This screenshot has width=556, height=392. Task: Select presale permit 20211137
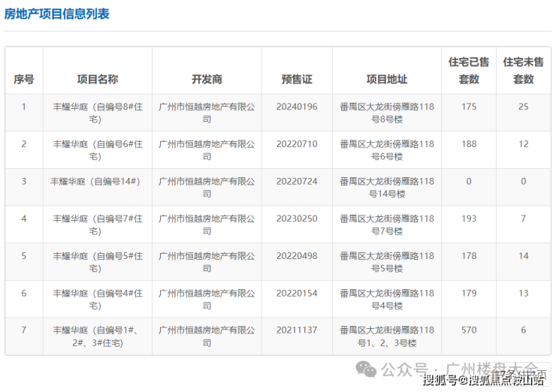[x=297, y=330]
